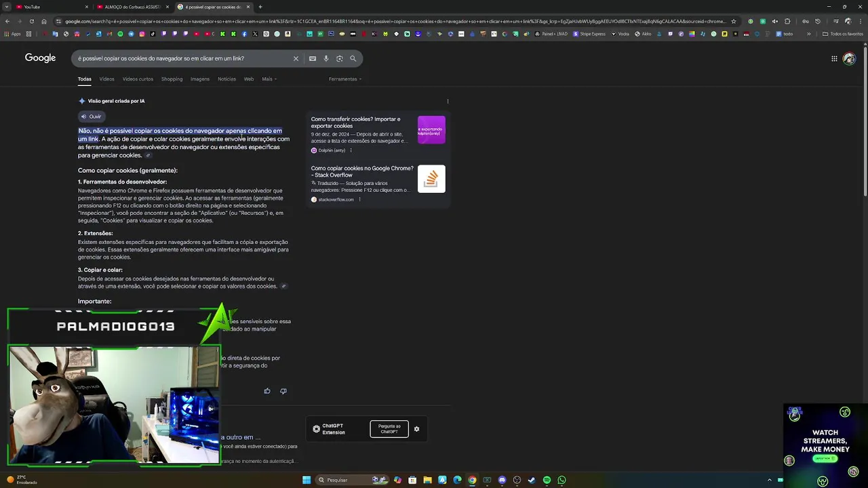Open the on-screen keyboard in search box
The width and height of the screenshot is (868, 488).
313,58
